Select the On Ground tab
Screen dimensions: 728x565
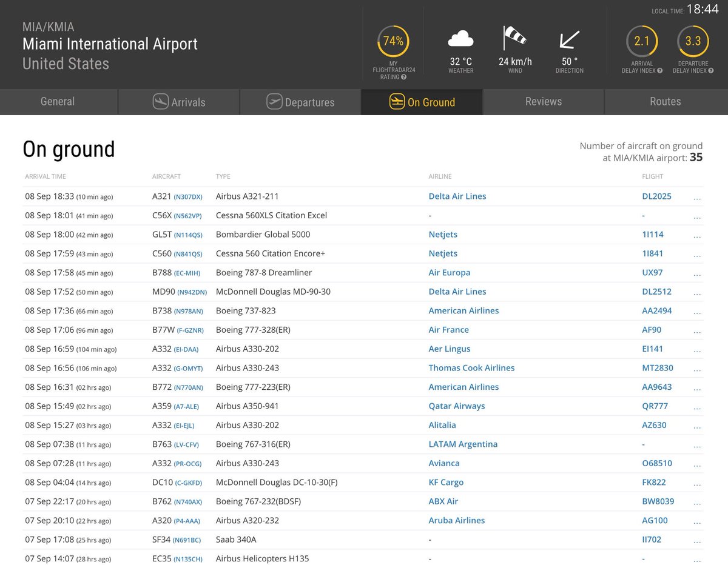tap(422, 102)
